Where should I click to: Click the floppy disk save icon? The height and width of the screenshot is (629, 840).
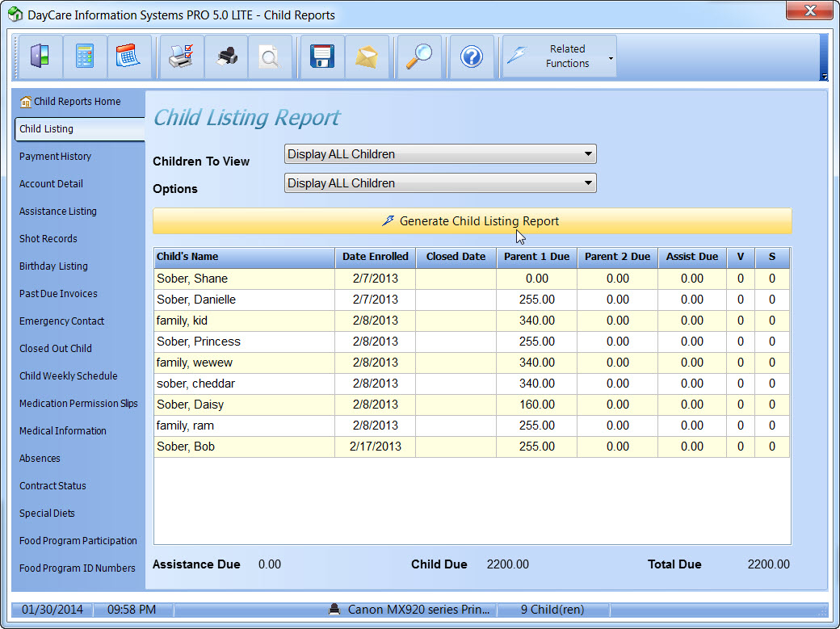click(322, 57)
